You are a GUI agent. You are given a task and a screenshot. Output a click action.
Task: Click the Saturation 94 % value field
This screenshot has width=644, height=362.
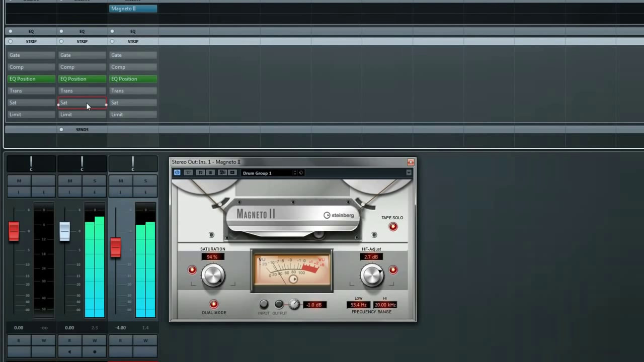(x=212, y=257)
